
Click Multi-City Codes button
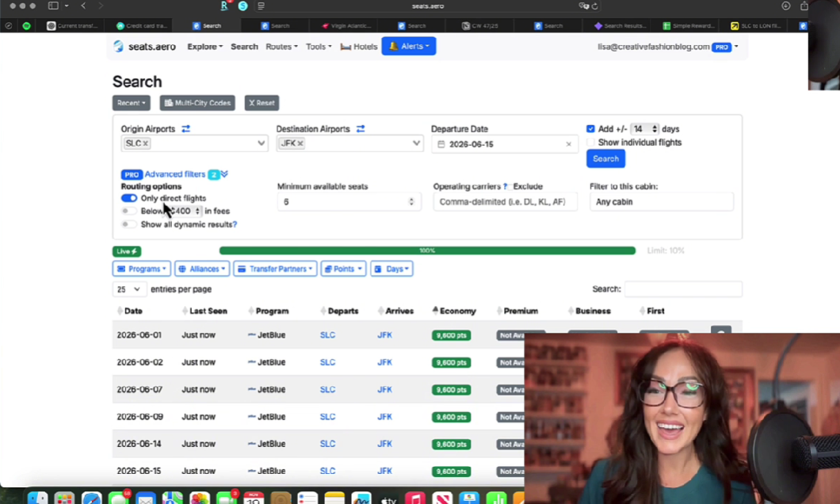197,103
